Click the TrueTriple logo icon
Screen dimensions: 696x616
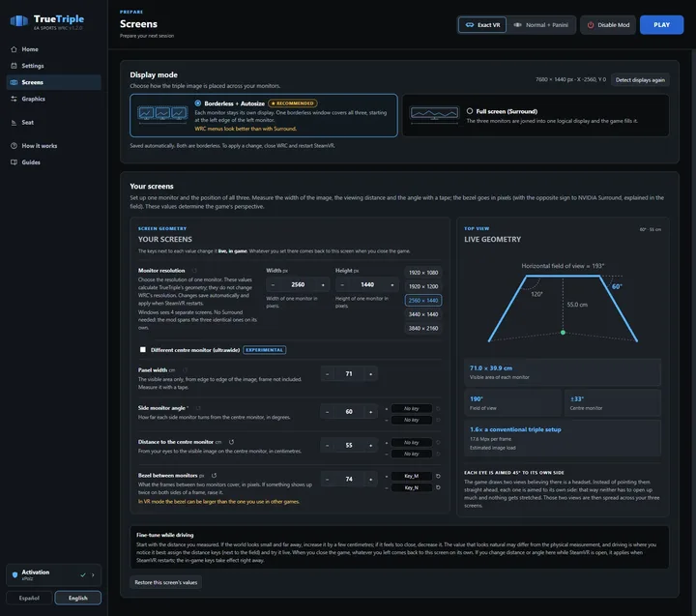pos(19,21)
